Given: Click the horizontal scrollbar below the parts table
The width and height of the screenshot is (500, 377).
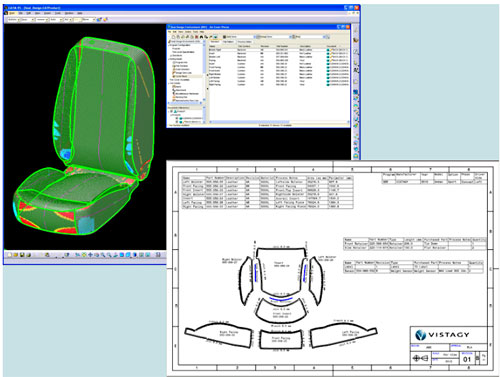Looking at the screenshot, I should [278, 122].
